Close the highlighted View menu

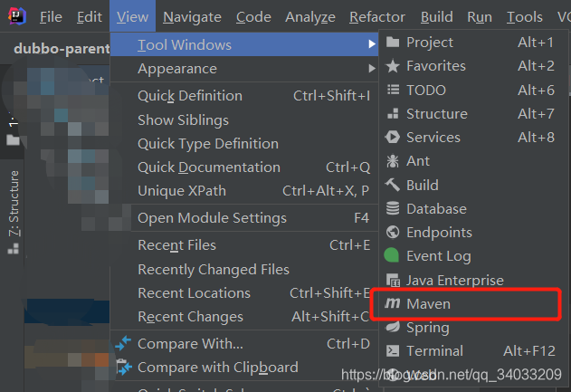tap(132, 17)
